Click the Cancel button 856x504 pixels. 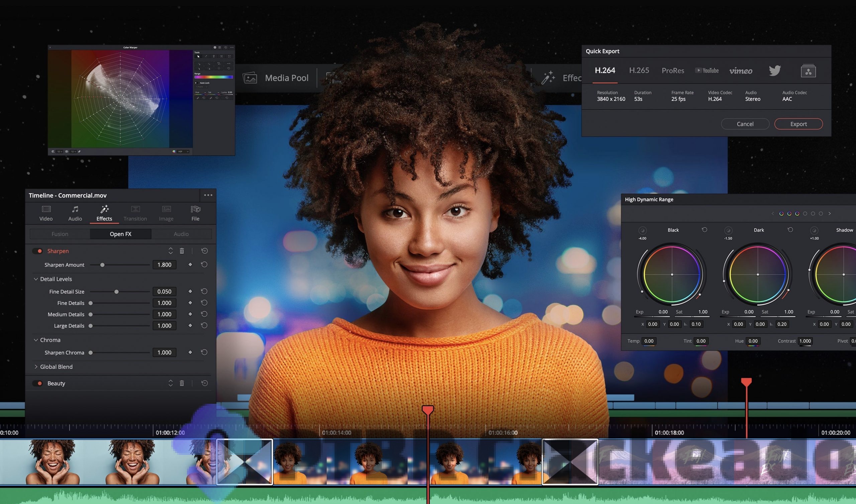(x=745, y=124)
